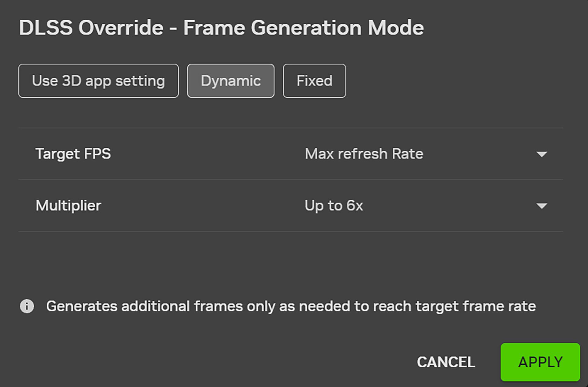Click the info icon beside the description

[x=27, y=306]
